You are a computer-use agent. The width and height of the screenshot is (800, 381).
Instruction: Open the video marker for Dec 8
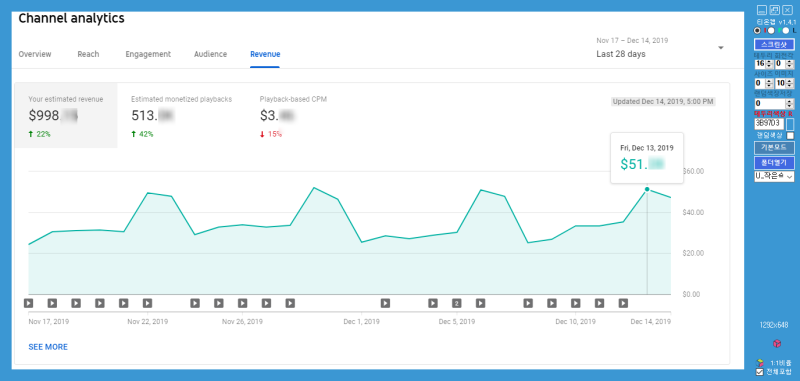[528, 303]
